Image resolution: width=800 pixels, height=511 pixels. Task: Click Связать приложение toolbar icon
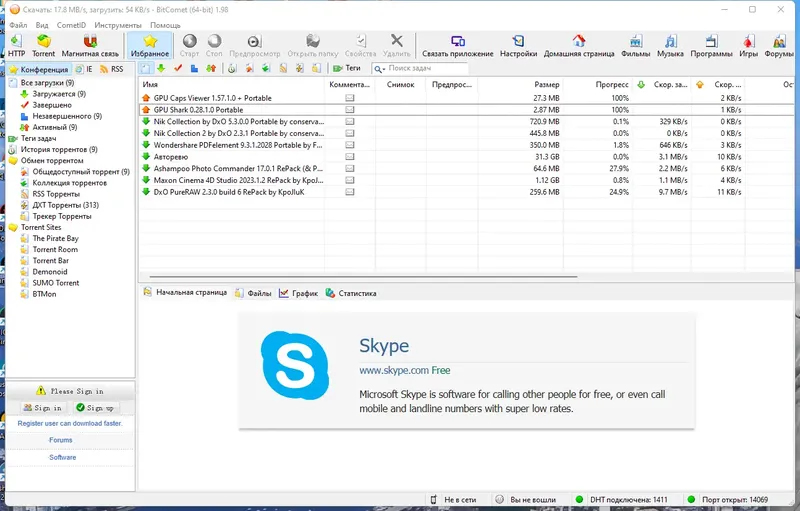pyautogui.click(x=458, y=45)
